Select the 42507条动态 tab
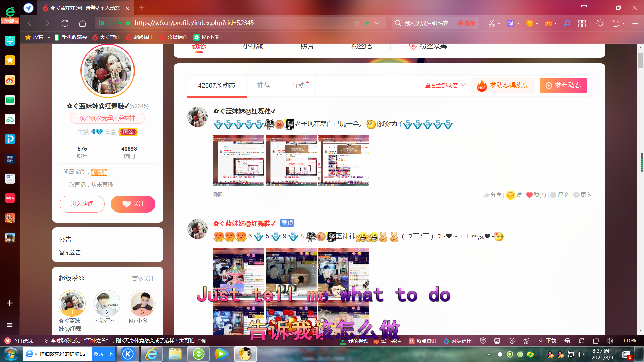Screen dimensions: 644x362 [x=217, y=86]
